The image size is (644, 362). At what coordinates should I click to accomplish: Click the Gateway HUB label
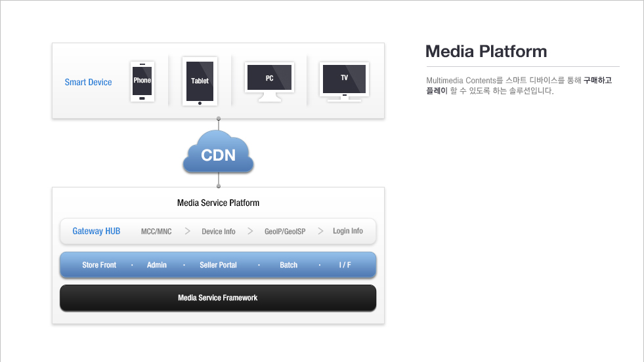click(x=96, y=231)
